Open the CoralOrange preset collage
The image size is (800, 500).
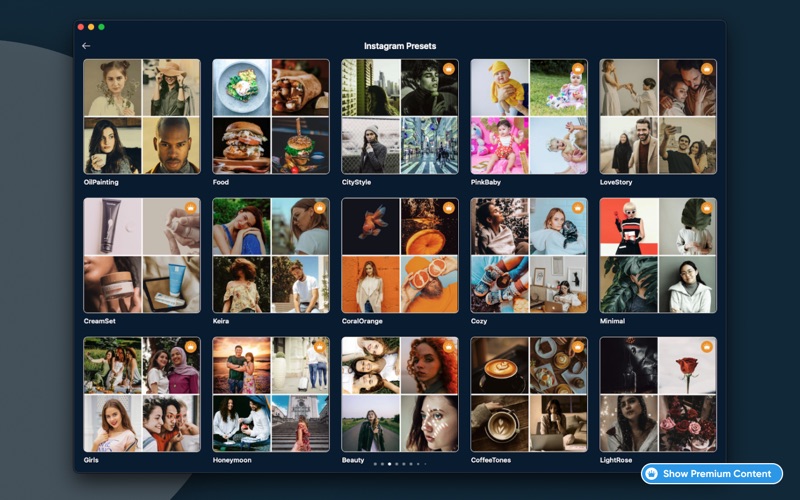[x=400, y=255]
